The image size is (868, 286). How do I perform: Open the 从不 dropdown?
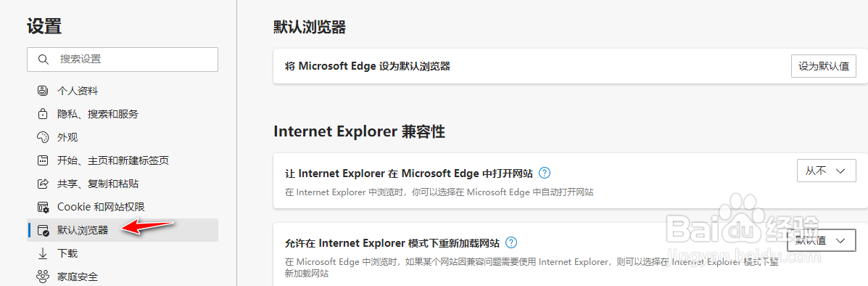click(x=826, y=171)
